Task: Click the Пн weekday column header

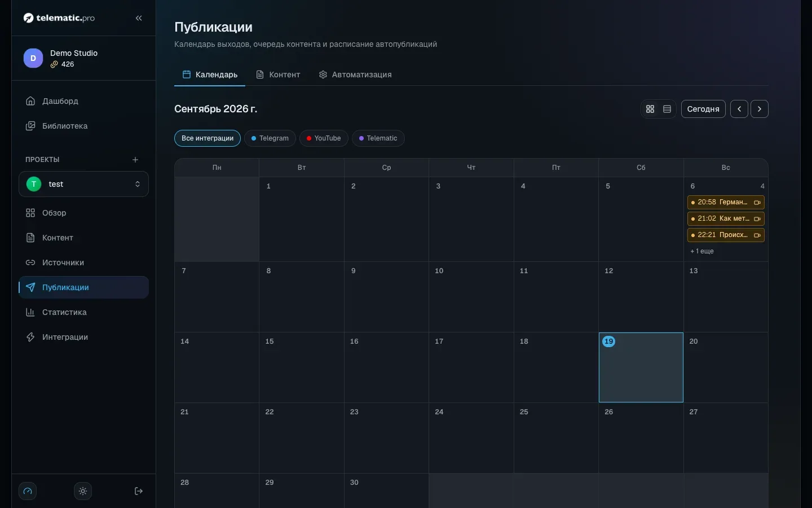Action: tap(217, 168)
